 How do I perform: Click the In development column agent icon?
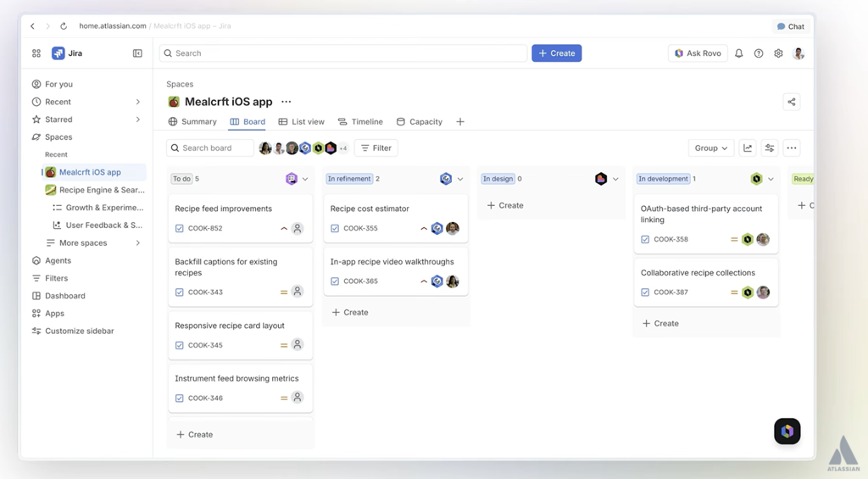click(756, 179)
